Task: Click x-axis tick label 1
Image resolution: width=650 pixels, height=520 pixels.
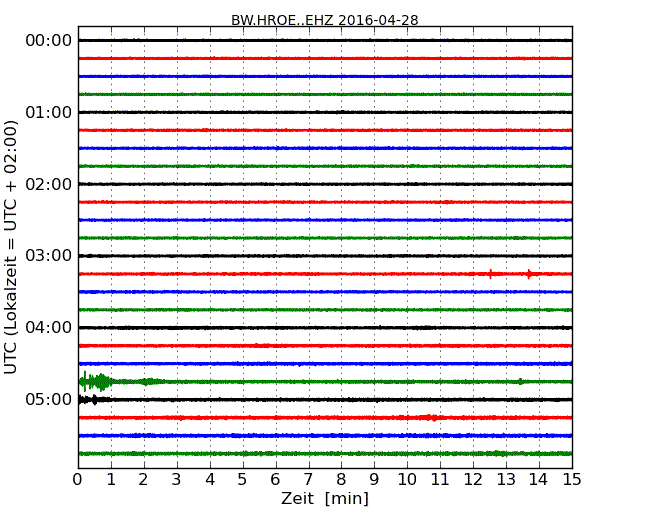Action: click(x=111, y=480)
